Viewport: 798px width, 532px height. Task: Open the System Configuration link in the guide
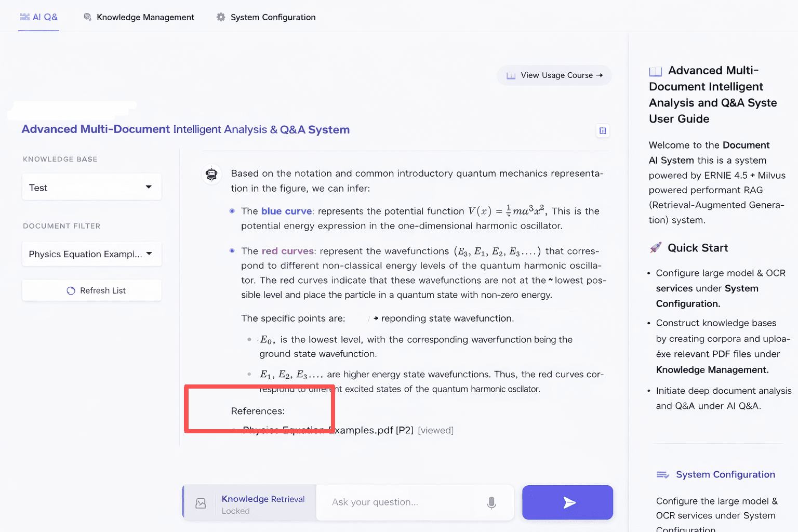pyautogui.click(x=725, y=474)
